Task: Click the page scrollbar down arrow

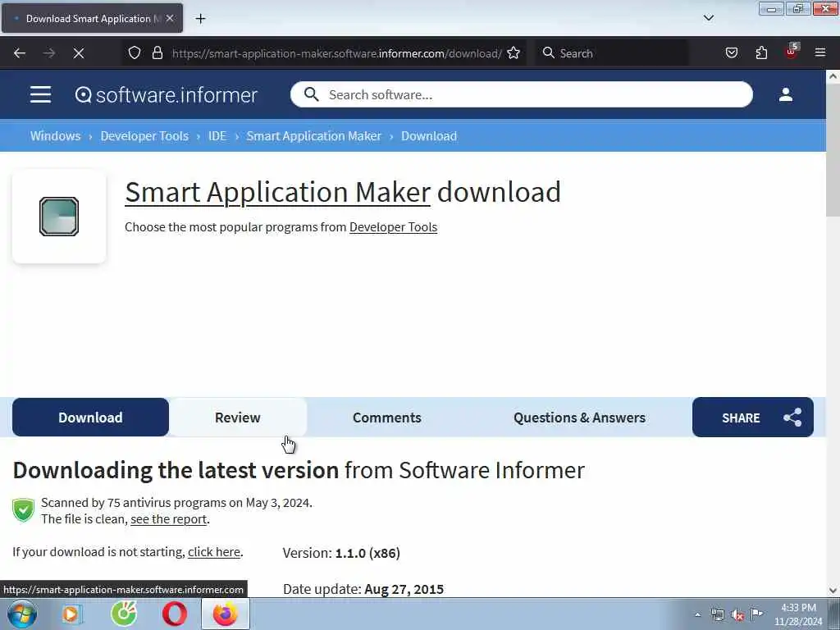Action: click(833, 591)
